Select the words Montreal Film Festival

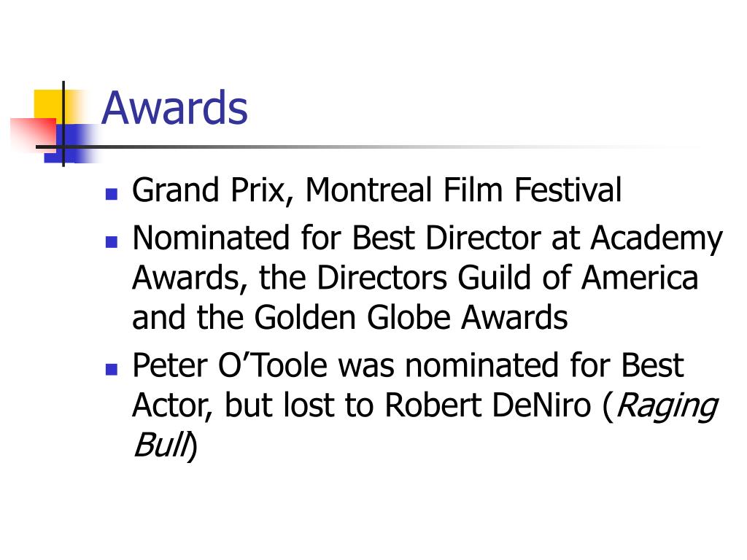click(x=463, y=190)
